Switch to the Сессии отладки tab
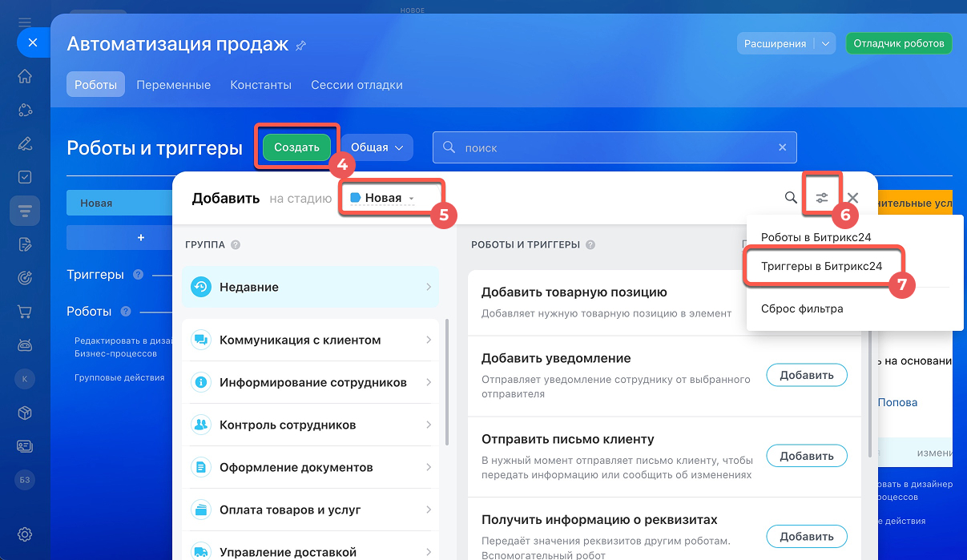The image size is (967, 560). pos(357,85)
